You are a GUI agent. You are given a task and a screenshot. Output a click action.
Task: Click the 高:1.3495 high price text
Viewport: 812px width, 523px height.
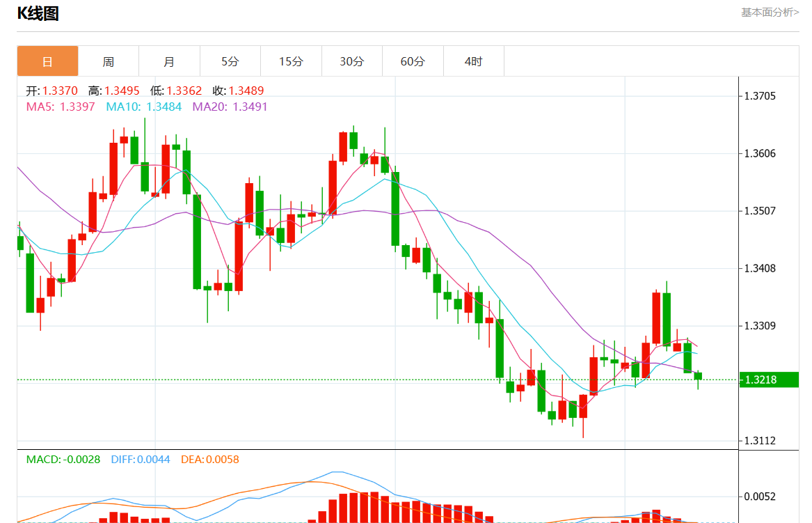pos(114,91)
